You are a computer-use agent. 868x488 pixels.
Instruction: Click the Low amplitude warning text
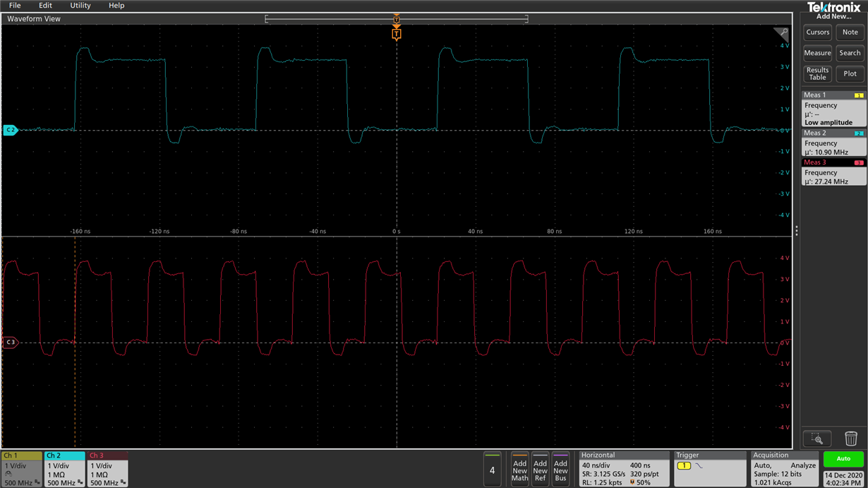click(828, 123)
